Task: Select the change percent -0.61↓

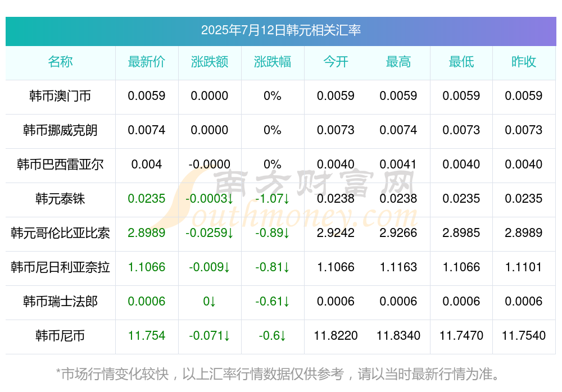Action: 273,302
